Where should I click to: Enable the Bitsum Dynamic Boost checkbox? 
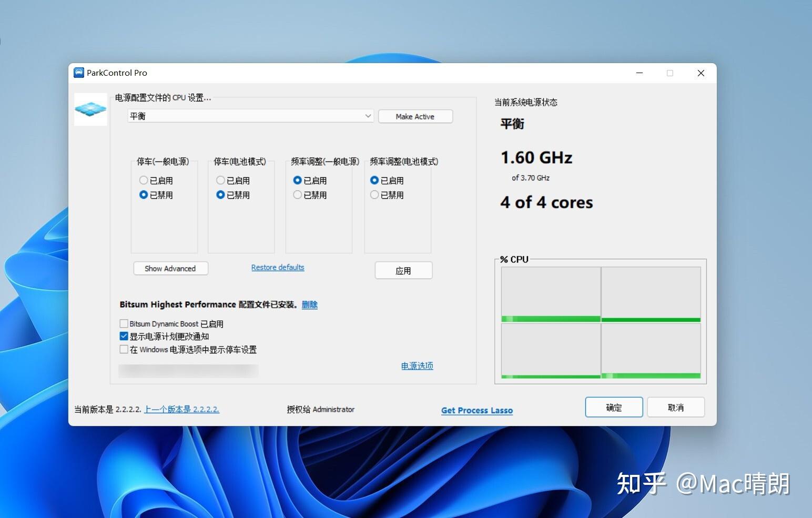(x=124, y=323)
